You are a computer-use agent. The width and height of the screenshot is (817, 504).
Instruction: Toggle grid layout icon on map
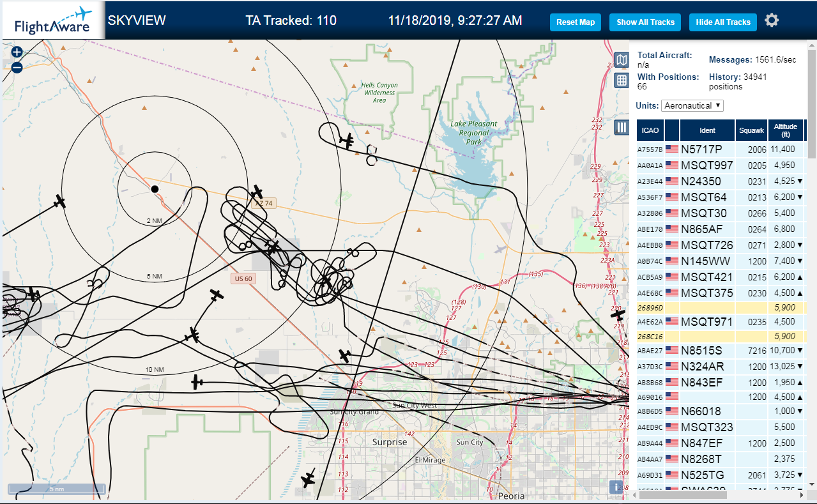[x=622, y=80]
